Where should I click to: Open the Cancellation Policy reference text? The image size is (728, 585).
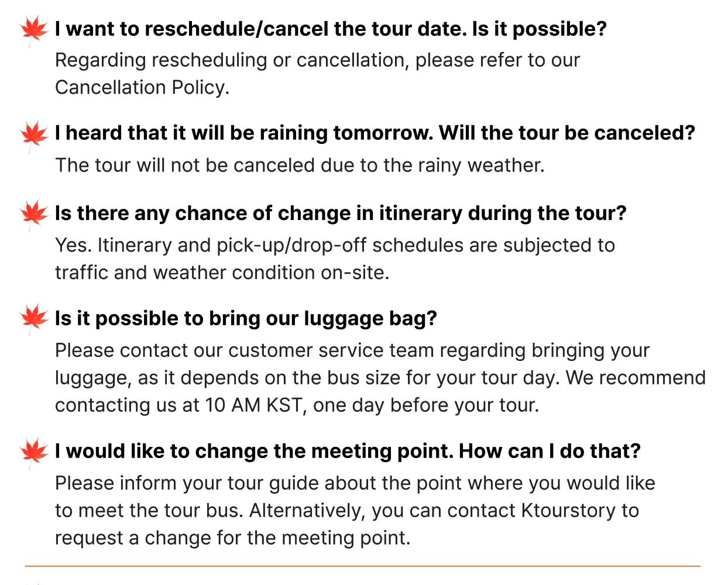tap(141, 87)
